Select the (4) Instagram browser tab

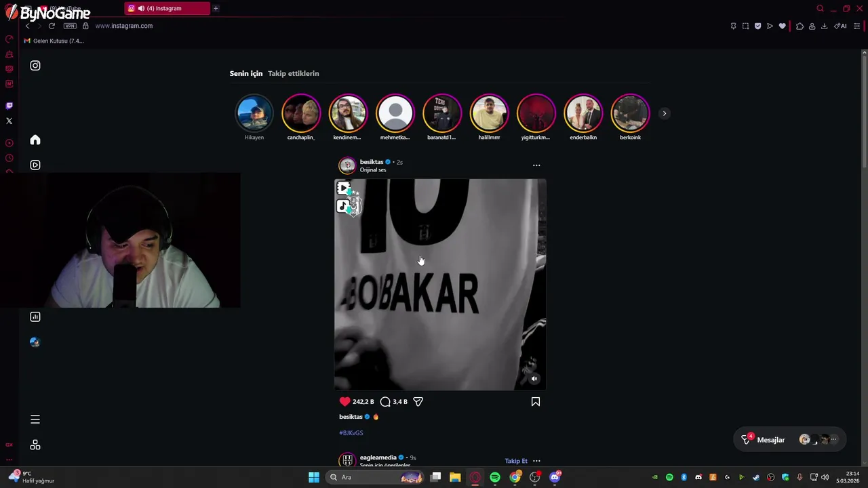pyautogui.click(x=167, y=8)
